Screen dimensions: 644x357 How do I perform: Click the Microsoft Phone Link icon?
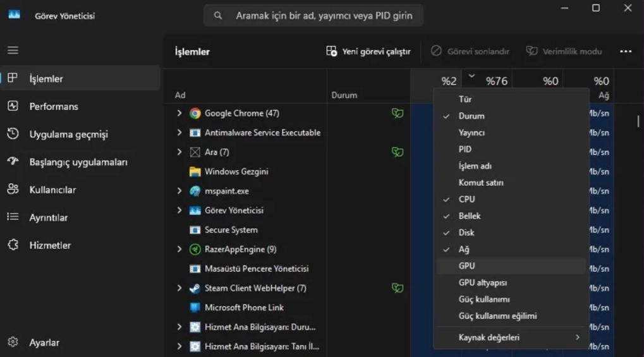(195, 308)
